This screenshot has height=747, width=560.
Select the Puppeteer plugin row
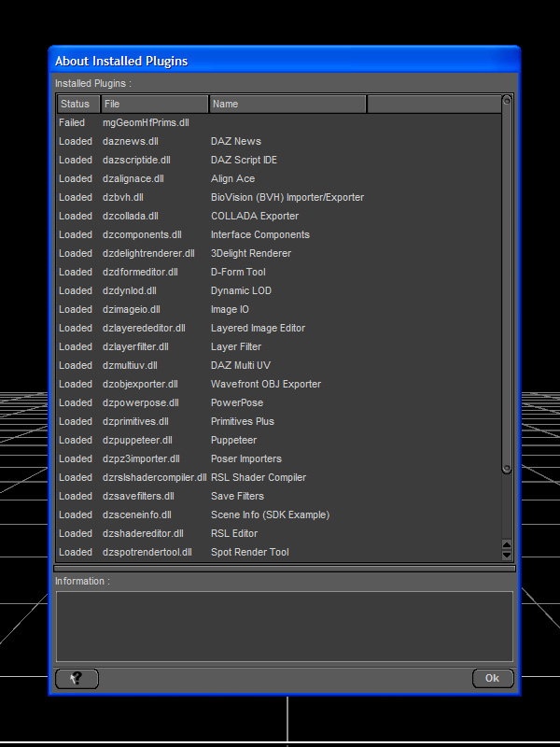(279, 440)
